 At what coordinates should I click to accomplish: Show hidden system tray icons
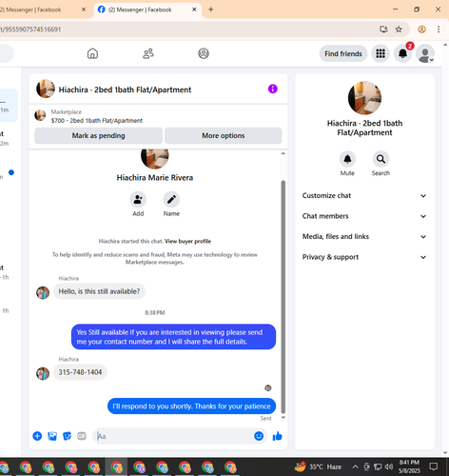click(356, 466)
